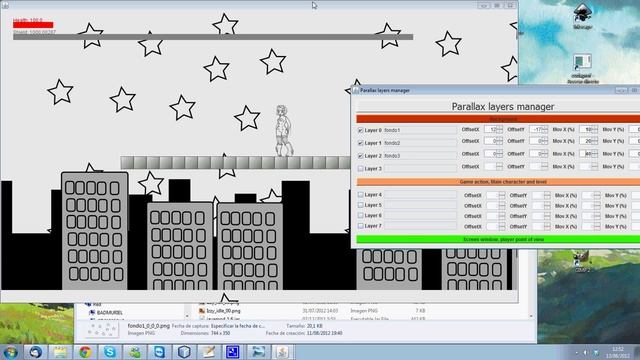Open Skype from the taskbar
The image size is (640, 360).
click(x=109, y=352)
